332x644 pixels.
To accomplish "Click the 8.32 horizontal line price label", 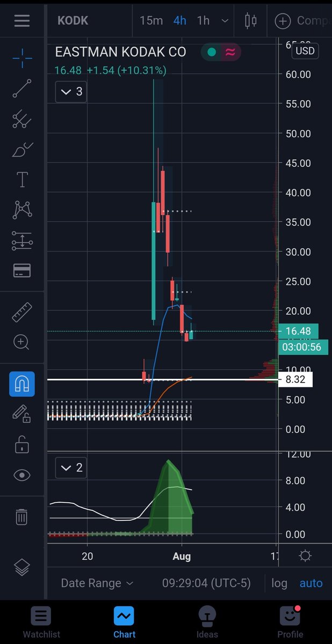I will click(x=295, y=379).
